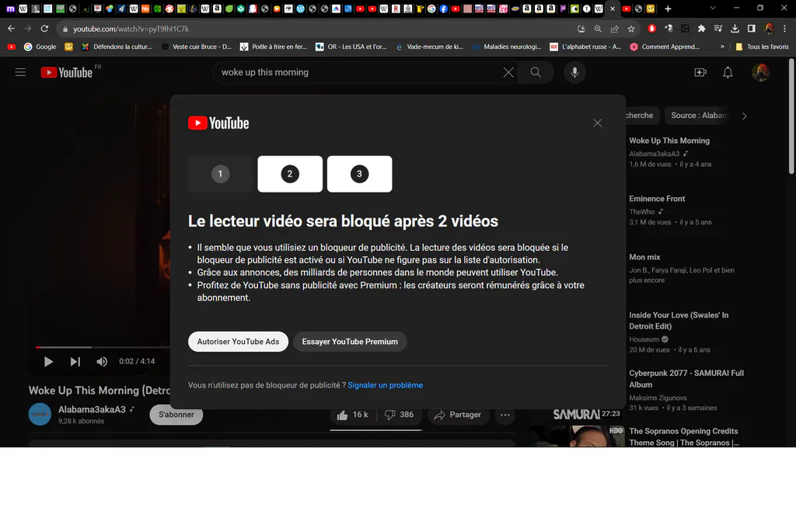
Task: Go back in browser history
Action: point(11,29)
